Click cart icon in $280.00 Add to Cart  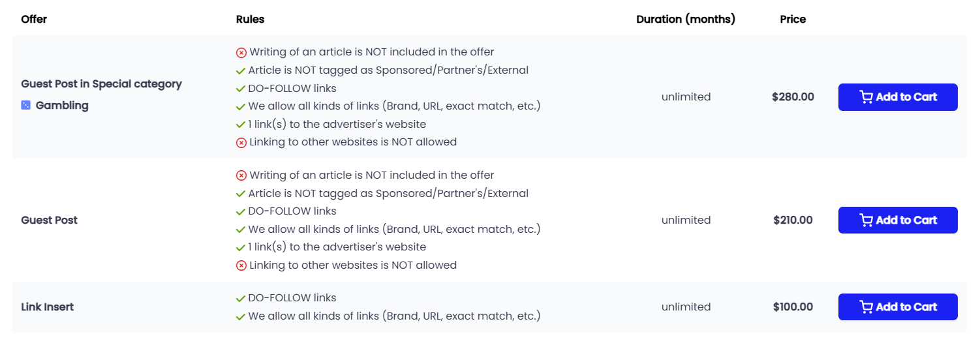click(x=866, y=97)
